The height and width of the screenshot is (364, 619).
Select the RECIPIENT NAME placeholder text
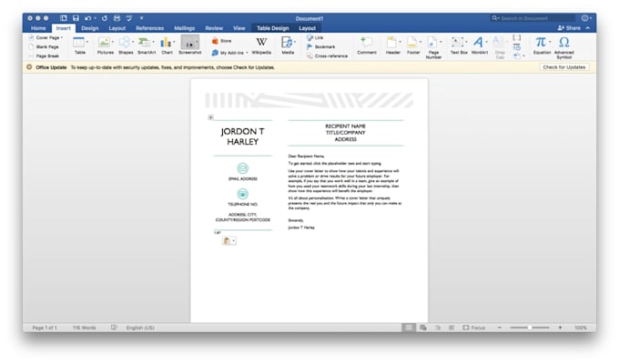pyautogui.click(x=345, y=126)
